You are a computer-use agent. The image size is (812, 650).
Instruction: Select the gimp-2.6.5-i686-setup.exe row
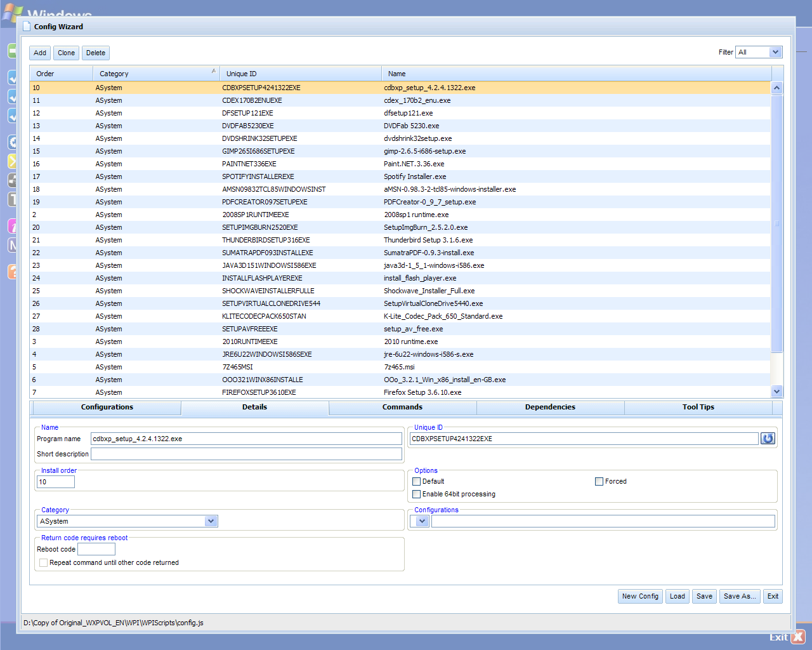(x=400, y=151)
